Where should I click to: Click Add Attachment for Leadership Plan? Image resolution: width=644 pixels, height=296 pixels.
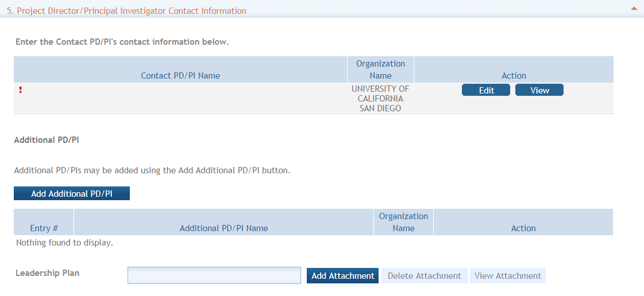(342, 276)
